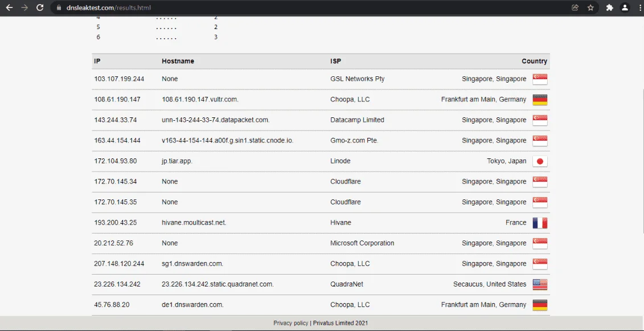
Task: Click Japan flag in 172.104.93.80 row
Action: click(x=540, y=161)
